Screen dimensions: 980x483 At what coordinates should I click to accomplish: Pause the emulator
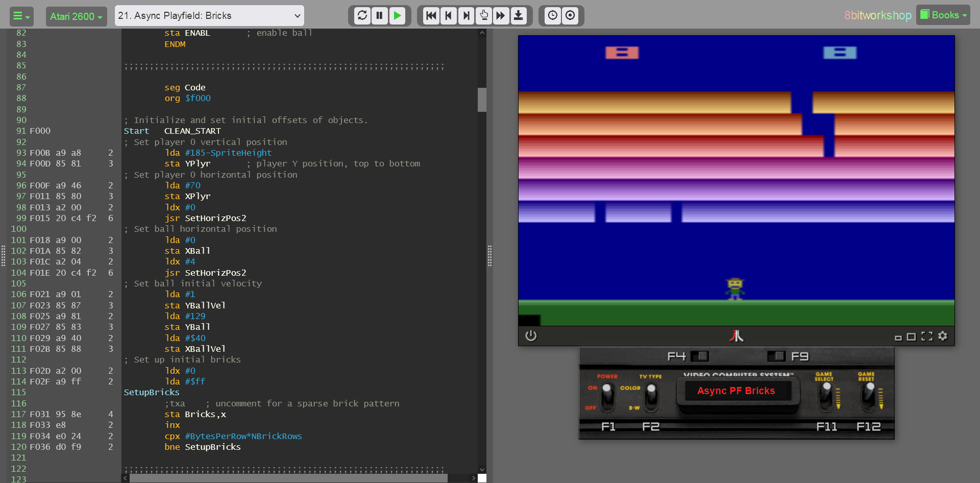(379, 15)
